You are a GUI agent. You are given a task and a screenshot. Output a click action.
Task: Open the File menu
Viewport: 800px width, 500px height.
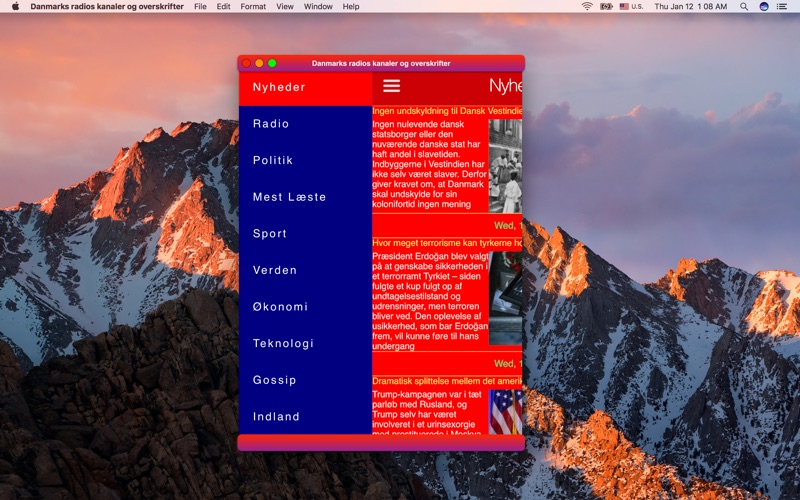pyautogui.click(x=201, y=7)
